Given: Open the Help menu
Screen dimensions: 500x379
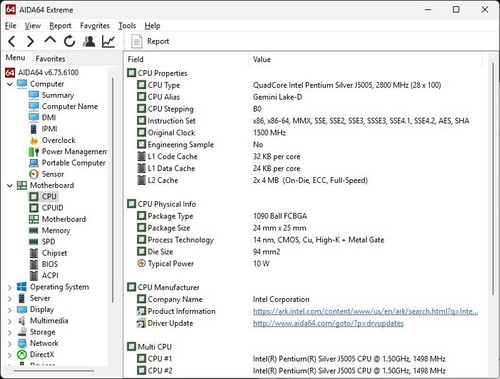Looking at the screenshot, I should coord(152,26).
